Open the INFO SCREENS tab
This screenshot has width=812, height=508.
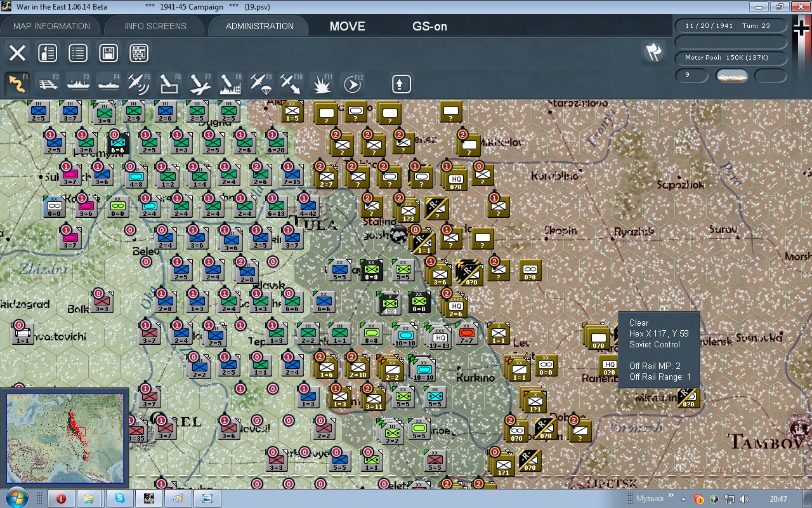pyautogui.click(x=155, y=26)
